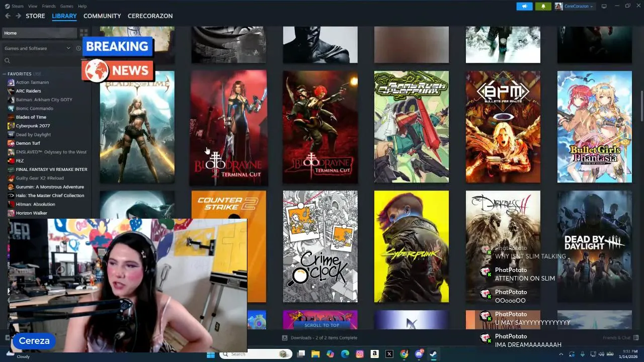644x362 pixels.
Task: Switch to the COMMUNITY tab
Action: pyautogui.click(x=102, y=16)
